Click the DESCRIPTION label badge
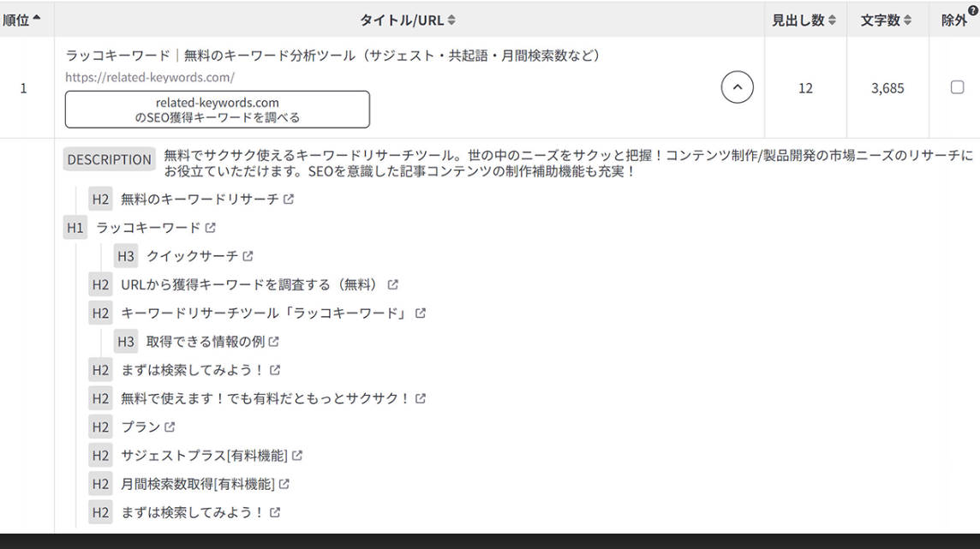Screen dimensions: 980x549 (110, 160)
